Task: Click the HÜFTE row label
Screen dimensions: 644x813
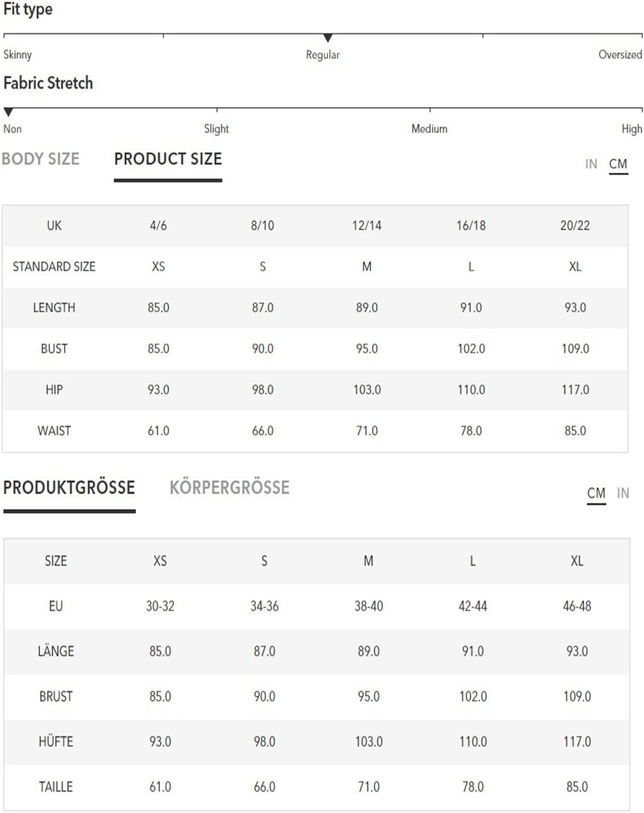Action: point(56,742)
